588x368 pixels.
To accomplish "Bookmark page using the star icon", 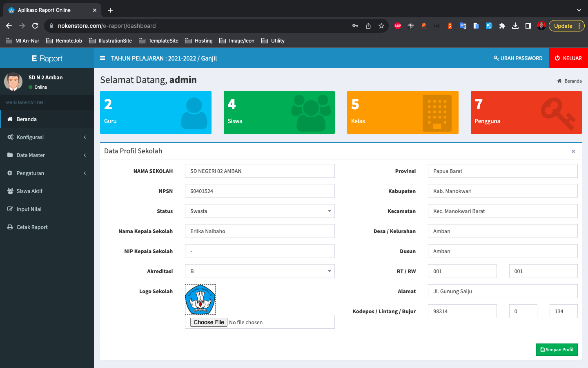I will point(381,26).
